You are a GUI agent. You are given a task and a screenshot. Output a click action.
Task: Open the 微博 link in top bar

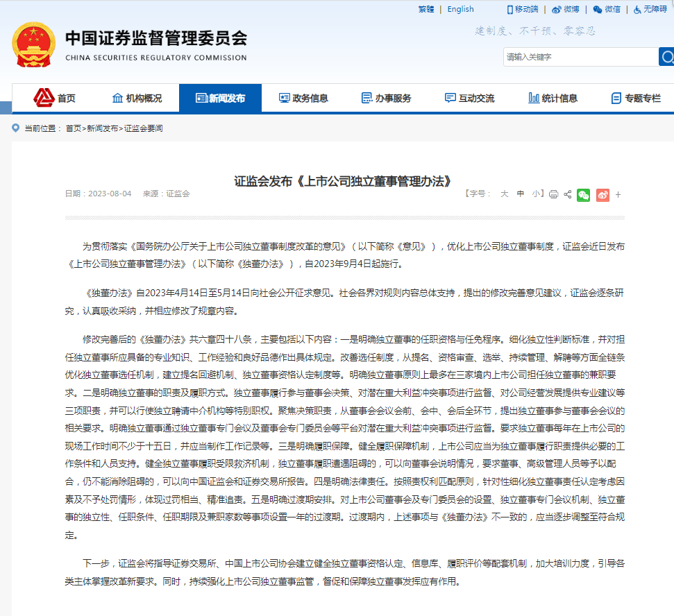pos(566,9)
